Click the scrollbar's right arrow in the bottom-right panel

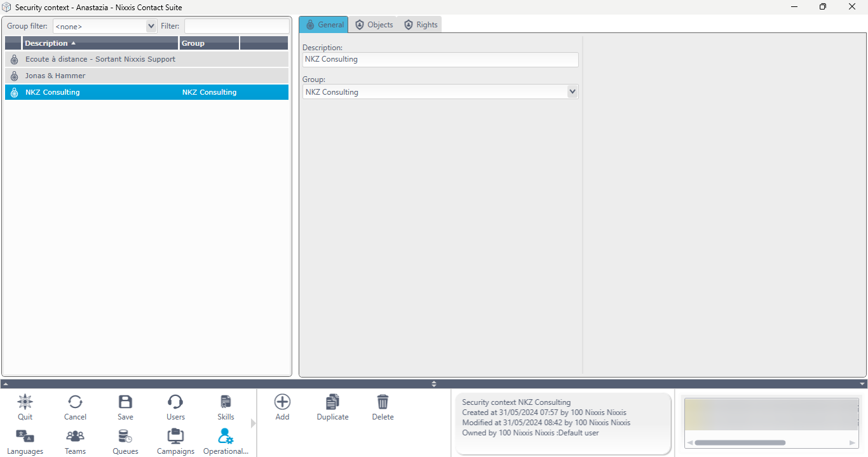(853, 442)
